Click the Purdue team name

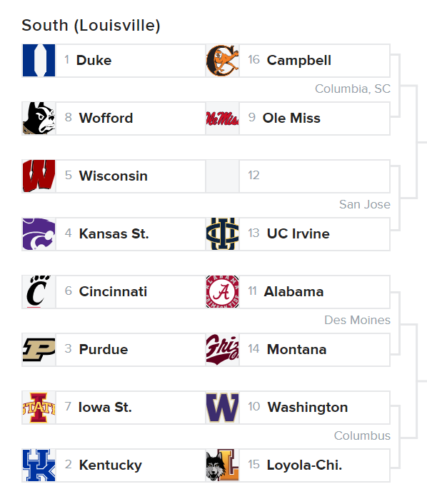click(104, 349)
